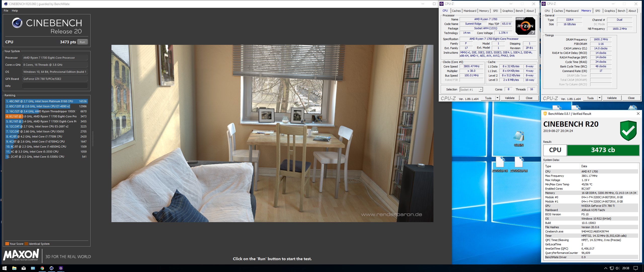Click Validate in left CPU-Z window
The width and height of the screenshot is (644, 272).
point(510,98)
